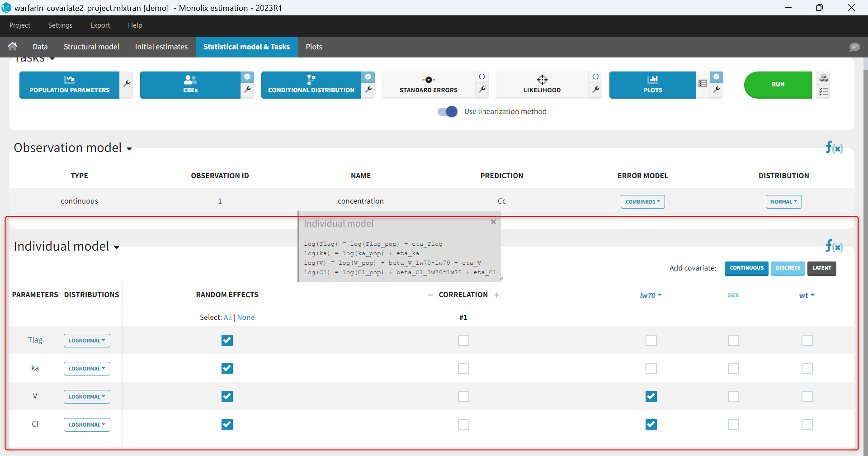The image size is (868, 456).
Task: Click the home icon in navigation bar
Action: (13, 47)
